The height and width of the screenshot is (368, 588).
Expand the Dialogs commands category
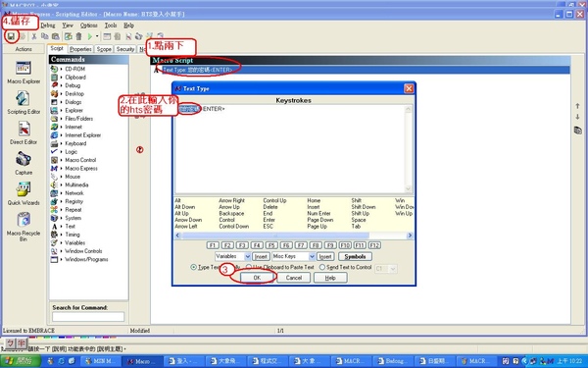tap(61, 102)
